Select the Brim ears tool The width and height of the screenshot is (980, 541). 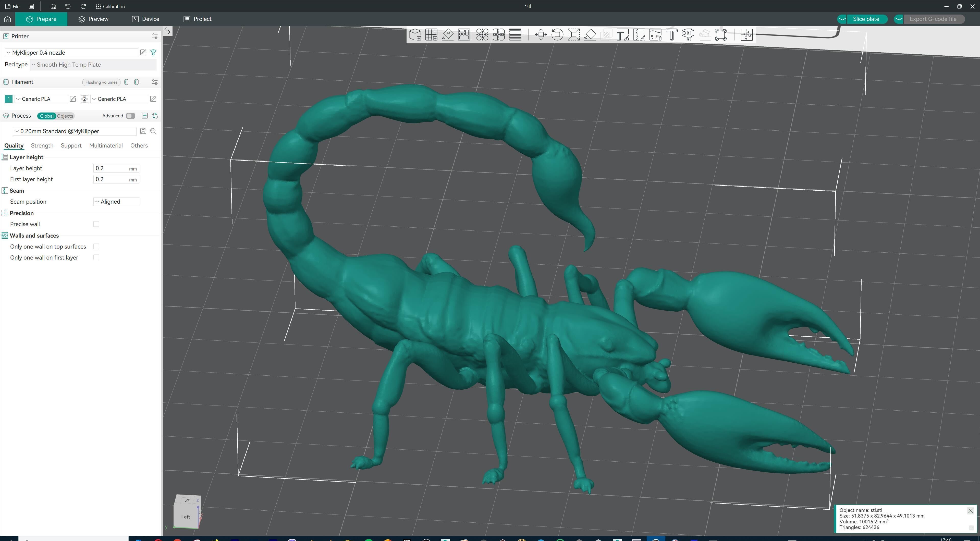click(x=721, y=35)
